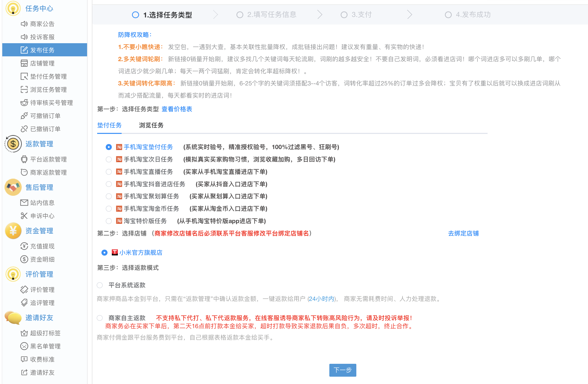This screenshot has height=384, width=588.
Task: Click the dollar icon beside 资金明细
Action: coord(24,259)
